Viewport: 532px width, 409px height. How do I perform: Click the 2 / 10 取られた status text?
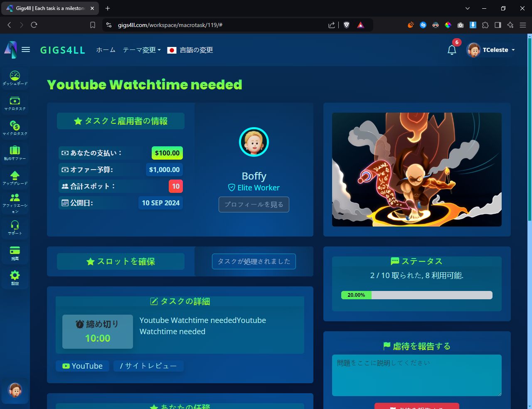pyautogui.click(x=416, y=275)
